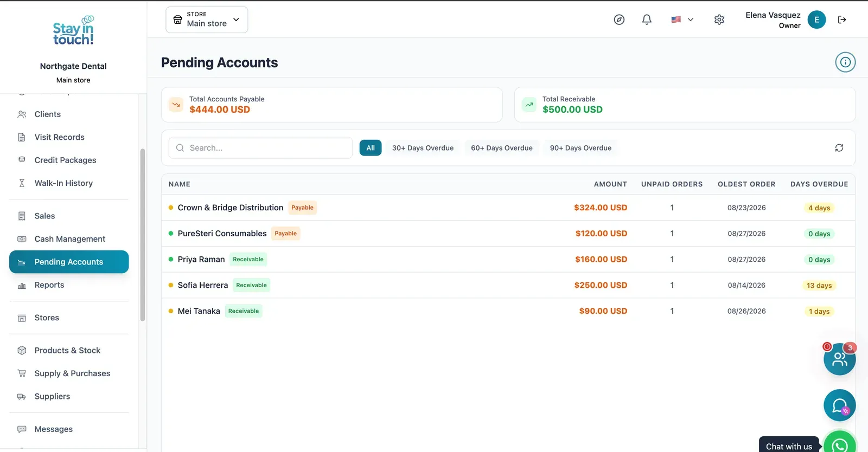Go to Clients in sidebar
868x452 pixels.
[x=69, y=114]
